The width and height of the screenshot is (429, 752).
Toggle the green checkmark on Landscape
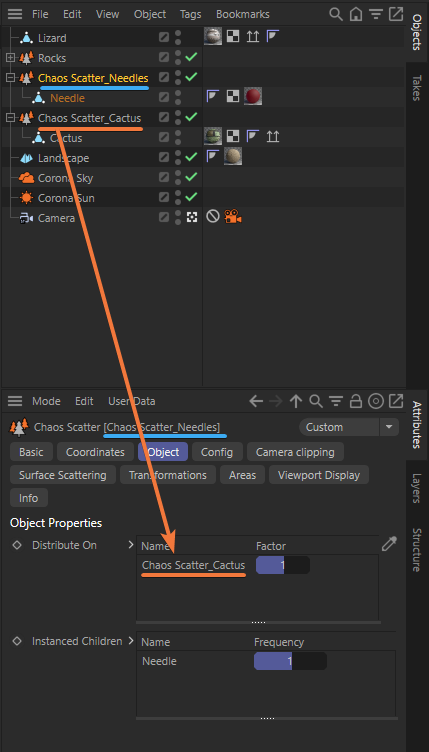[x=191, y=157]
